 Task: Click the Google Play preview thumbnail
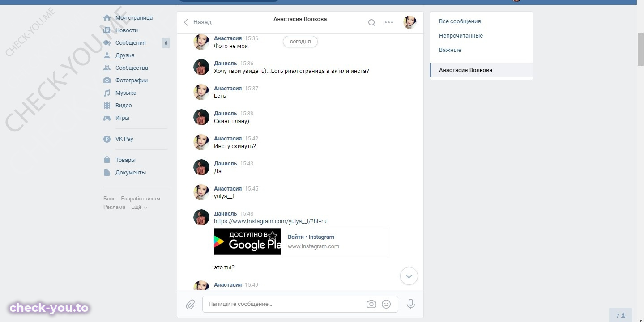point(247,241)
